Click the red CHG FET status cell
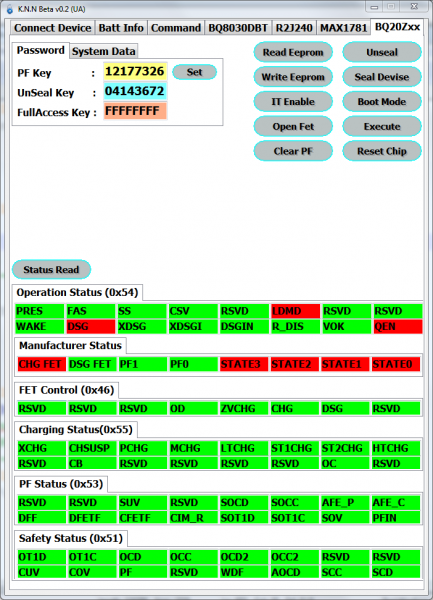 click(x=42, y=364)
